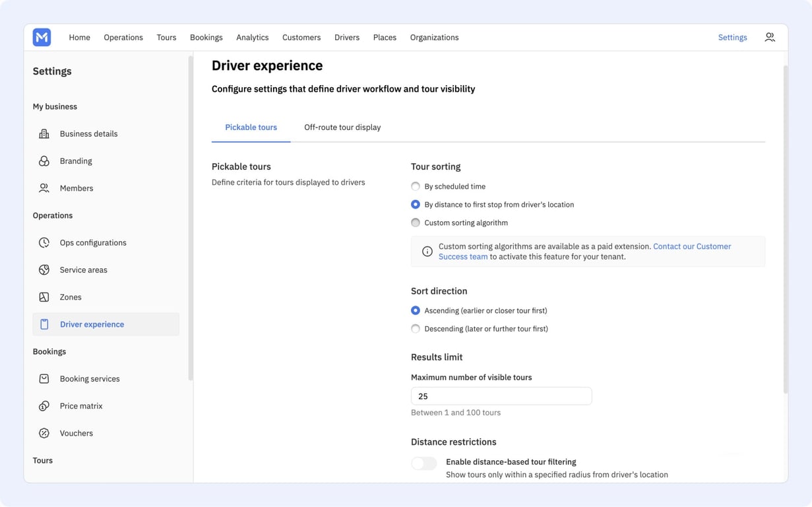Image resolution: width=812 pixels, height=507 pixels.
Task: Click the Results limit heading
Action: (x=437, y=357)
